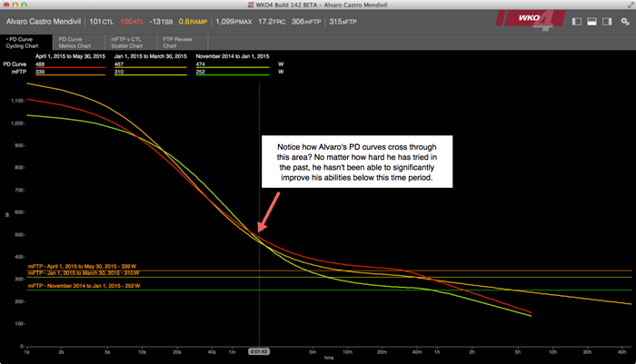Click the 1,100 W axis tick label

coord(18,101)
